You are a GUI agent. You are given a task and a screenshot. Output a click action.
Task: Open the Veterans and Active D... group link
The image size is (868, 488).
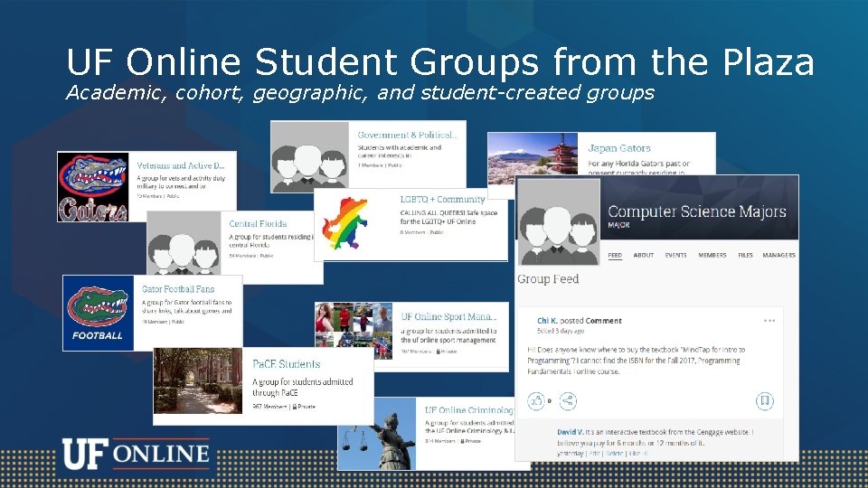181,165
